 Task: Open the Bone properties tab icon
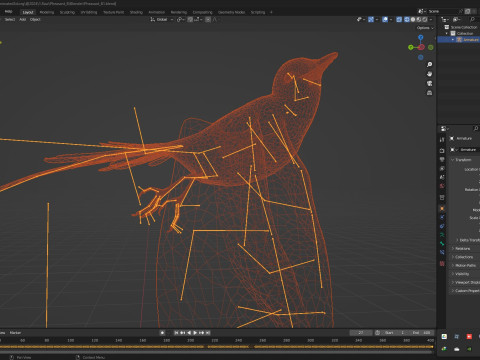(442, 244)
